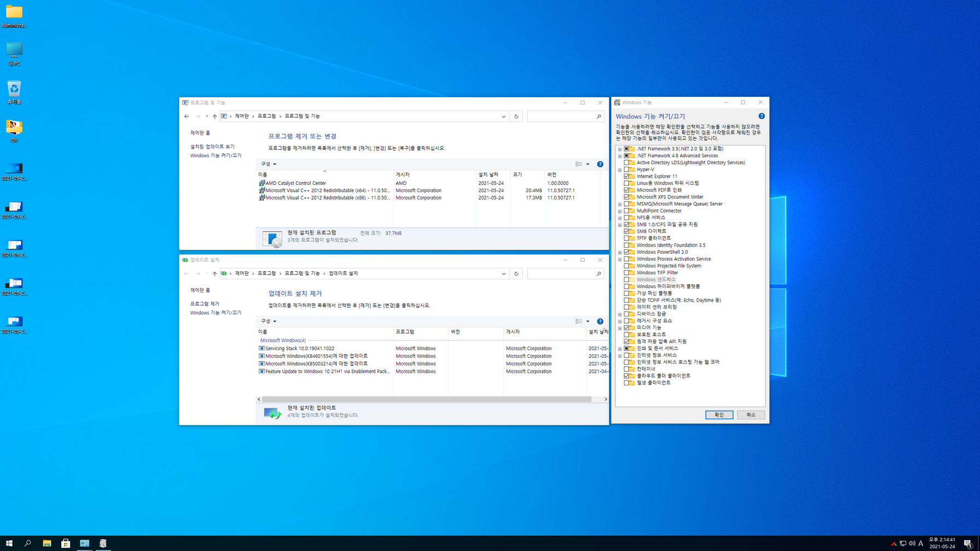Expand 인쇄 및 문서 서비스 tree node

point(620,348)
